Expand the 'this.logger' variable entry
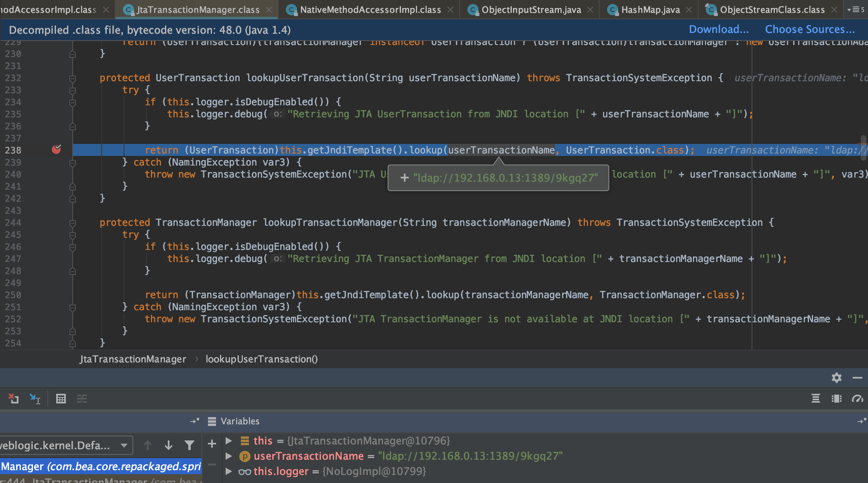This screenshot has height=483, width=868. [229, 471]
